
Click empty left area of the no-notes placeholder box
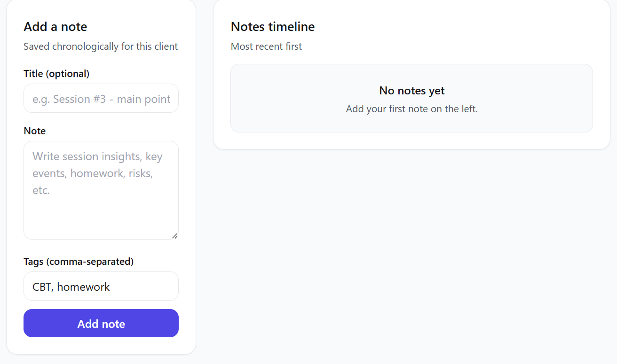pyautogui.click(x=273, y=99)
